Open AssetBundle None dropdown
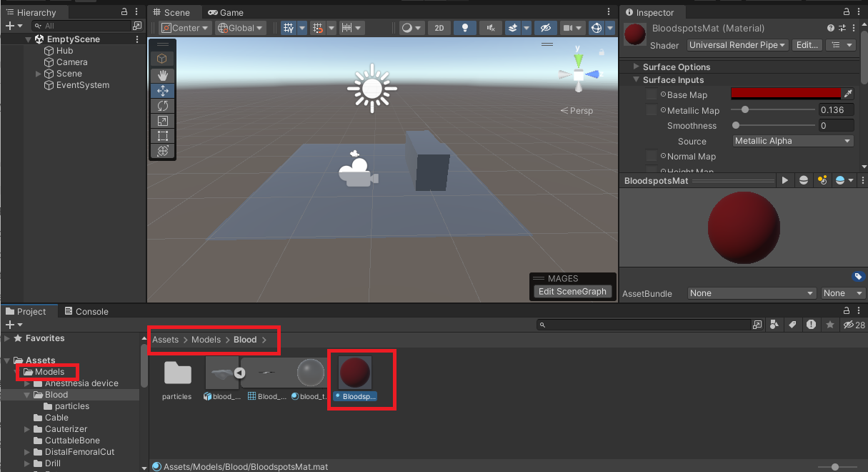The image size is (868, 472). [x=752, y=293]
